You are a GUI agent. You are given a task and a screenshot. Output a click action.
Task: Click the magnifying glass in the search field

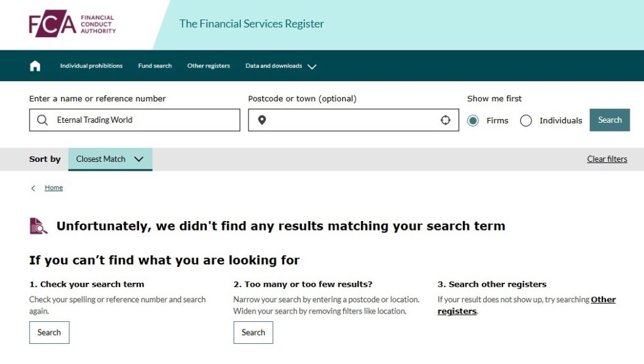[x=42, y=120]
